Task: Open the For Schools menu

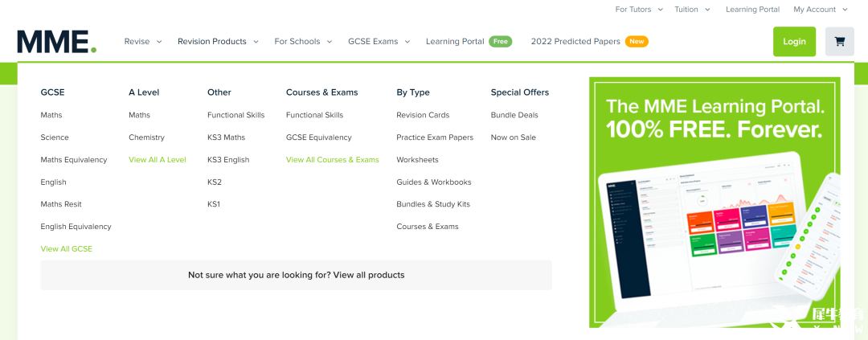Action: click(297, 42)
